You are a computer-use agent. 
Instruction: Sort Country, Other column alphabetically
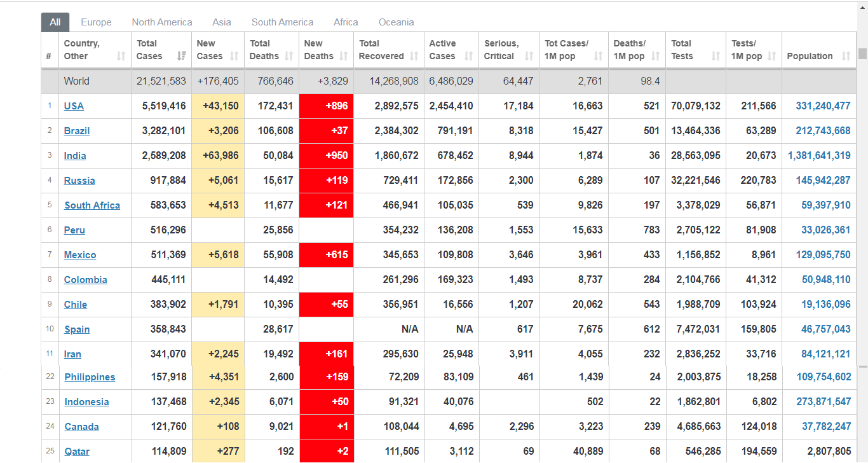121,56
